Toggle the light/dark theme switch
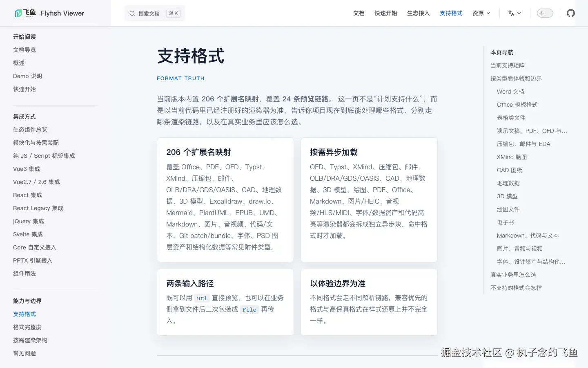 pyautogui.click(x=545, y=13)
